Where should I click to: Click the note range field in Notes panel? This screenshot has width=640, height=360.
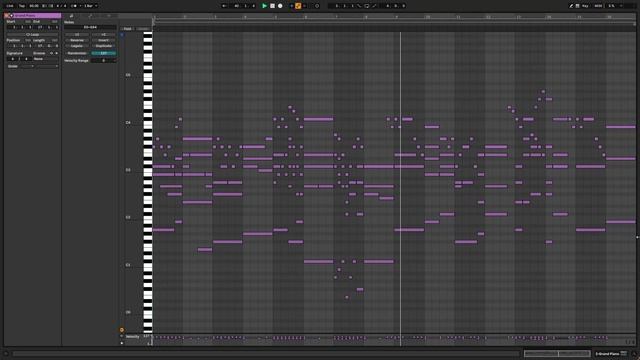90,27
